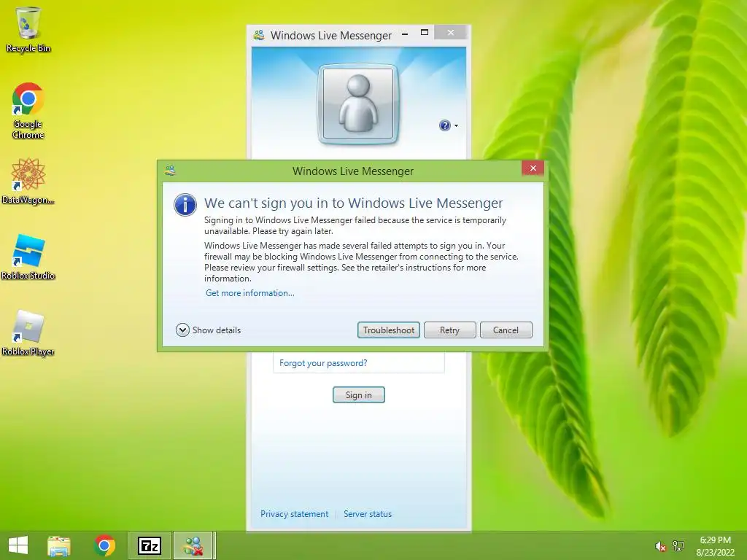The height and width of the screenshot is (560, 747).
Task: Open the DataWagon desktop shortcut
Action: point(28,182)
